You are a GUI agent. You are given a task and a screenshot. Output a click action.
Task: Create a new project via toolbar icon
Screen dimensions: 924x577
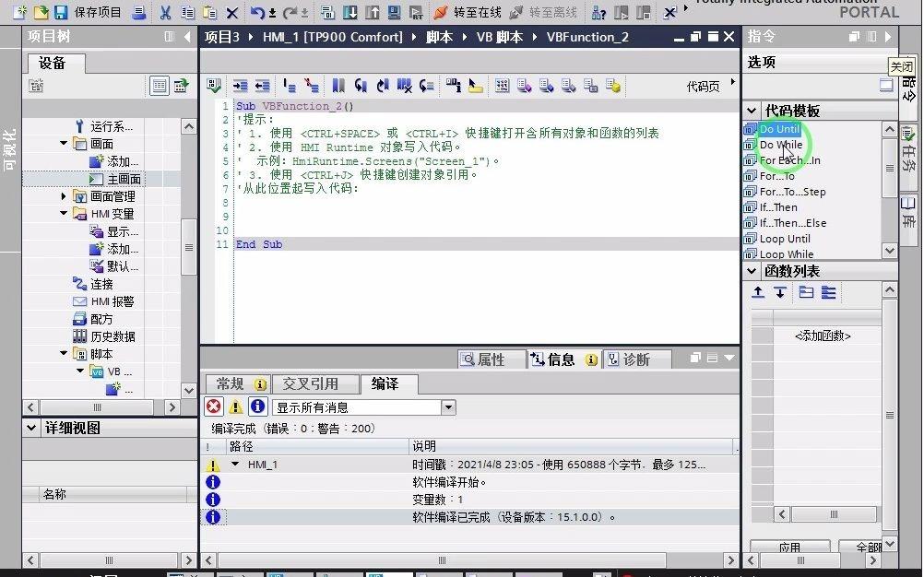tap(19, 12)
